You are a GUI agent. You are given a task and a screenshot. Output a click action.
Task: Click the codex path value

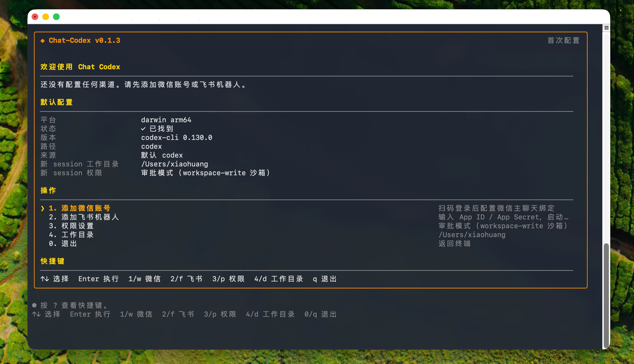(152, 146)
